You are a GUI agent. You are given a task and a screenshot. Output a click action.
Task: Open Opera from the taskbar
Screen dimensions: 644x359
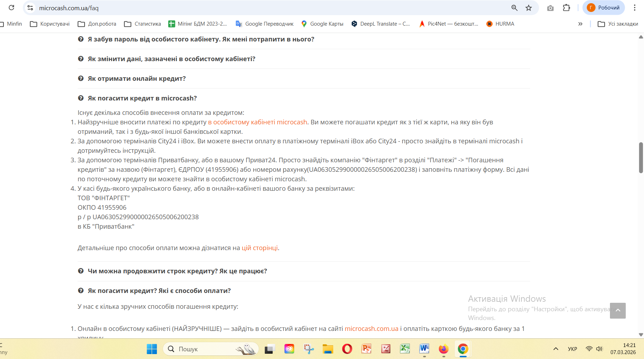tap(347, 349)
